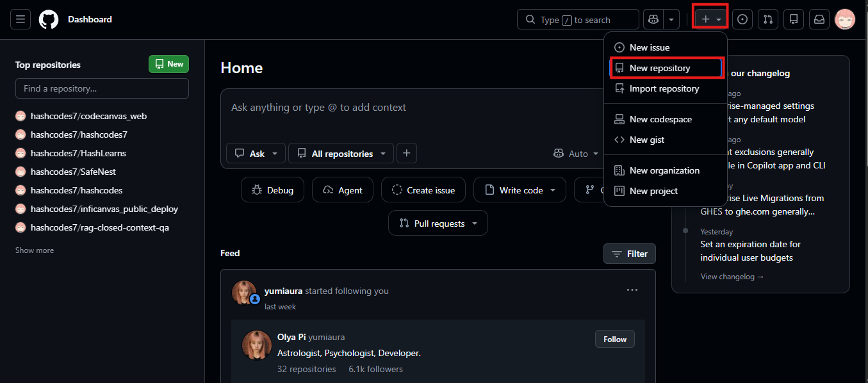Select New organization from menu
Screen dimensions: 868x383
point(666,170)
